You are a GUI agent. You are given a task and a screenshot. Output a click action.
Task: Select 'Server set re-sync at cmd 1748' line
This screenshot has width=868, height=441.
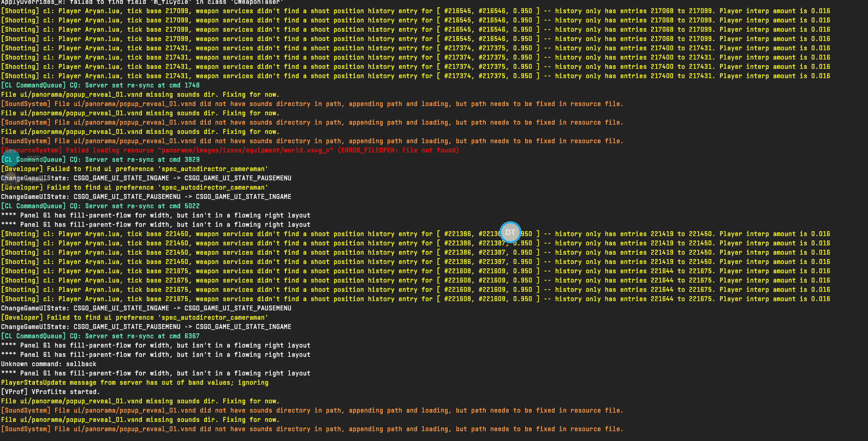[100, 85]
